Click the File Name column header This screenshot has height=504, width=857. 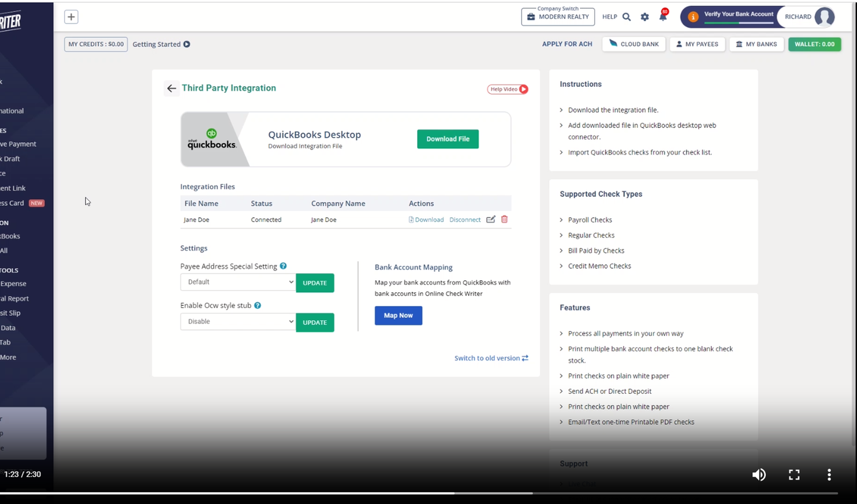point(201,204)
